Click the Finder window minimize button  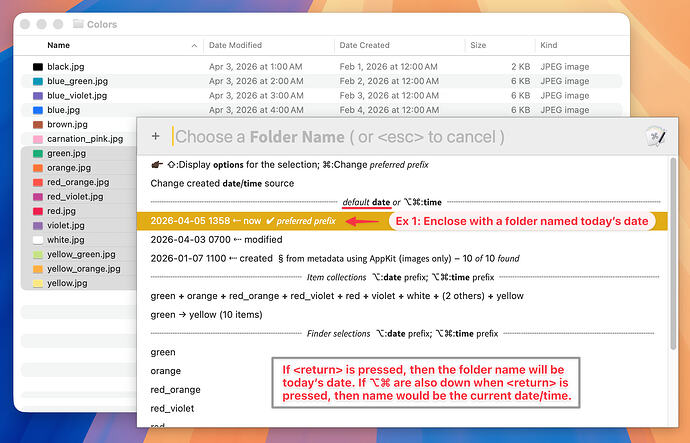tap(41, 24)
